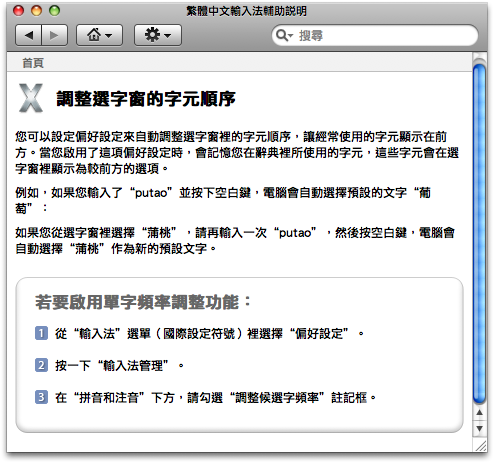Image resolution: width=494 pixels, height=463 pixels.
Task: Click the step text mentioning “調整候選字頻率”
Action: [x=216, y=398]
